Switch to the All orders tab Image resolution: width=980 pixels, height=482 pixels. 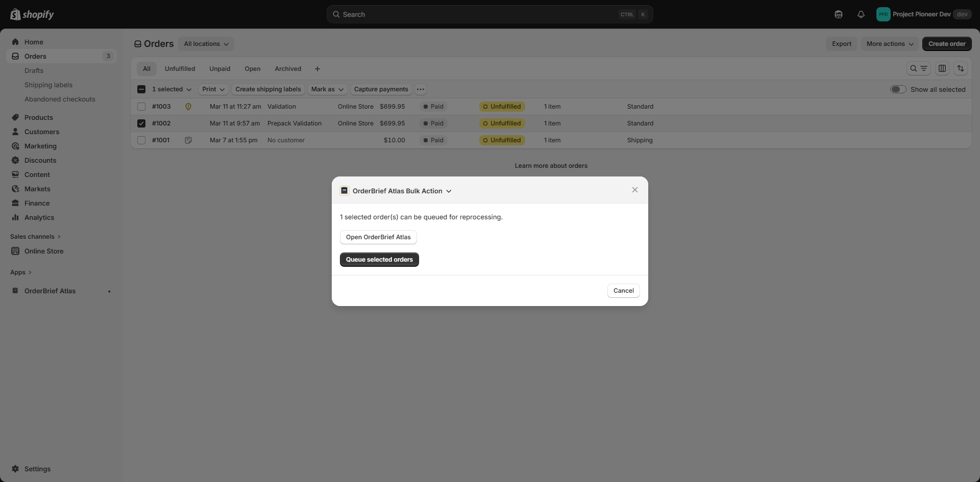(146, 69)
